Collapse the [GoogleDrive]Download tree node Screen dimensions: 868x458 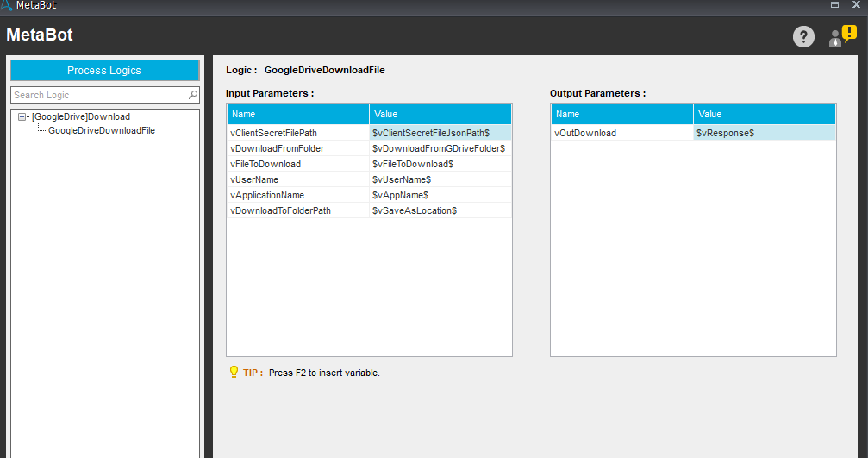pyautogui.click(x=22, y=116)
